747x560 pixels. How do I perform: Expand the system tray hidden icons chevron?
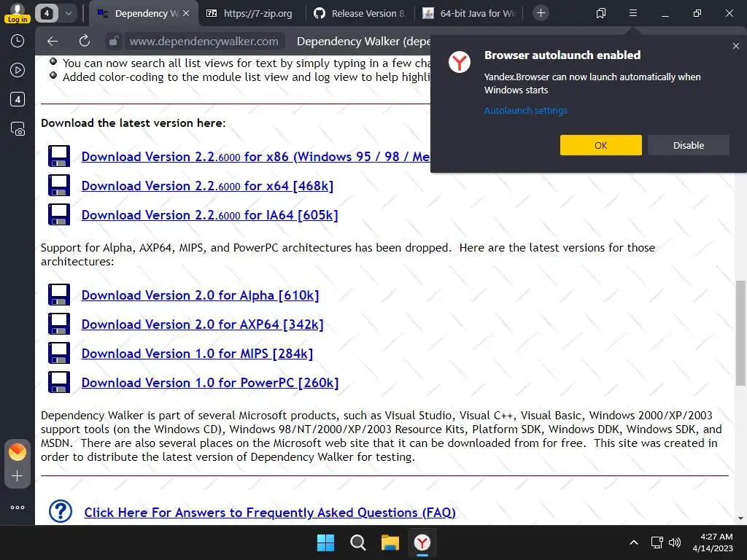coord(634,542)
